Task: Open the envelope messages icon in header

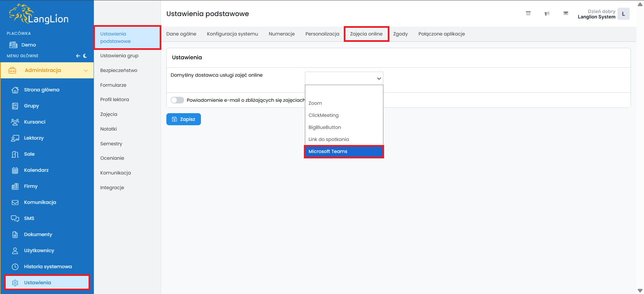Action: coord(566,13)
